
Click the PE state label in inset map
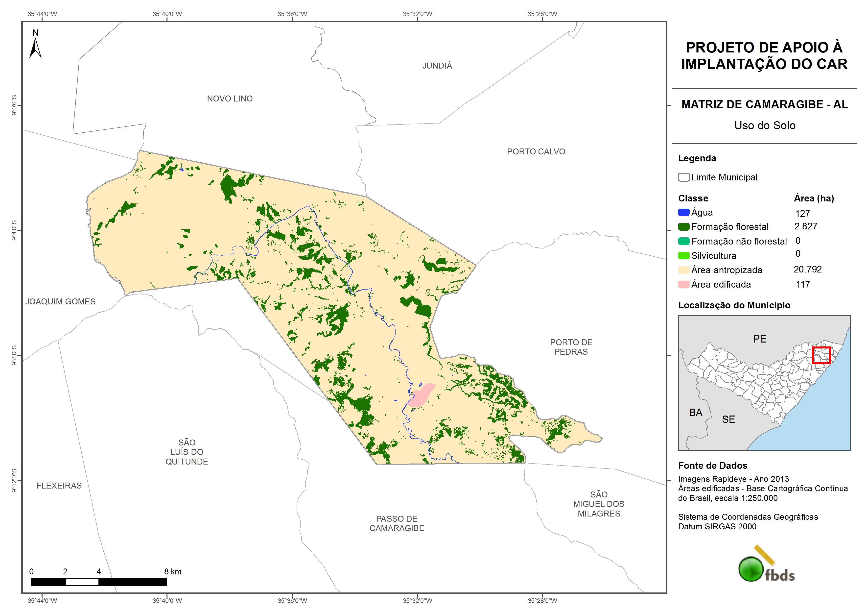pos(759,339)
